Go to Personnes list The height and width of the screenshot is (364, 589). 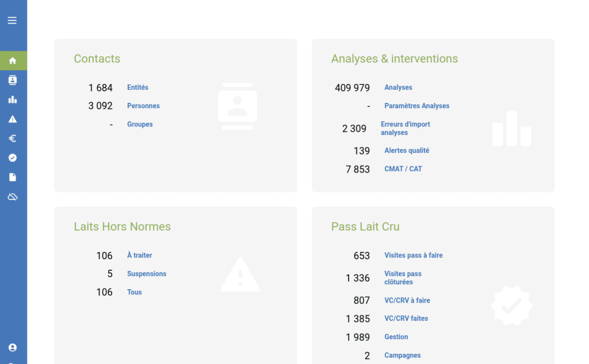click(143, 106)
